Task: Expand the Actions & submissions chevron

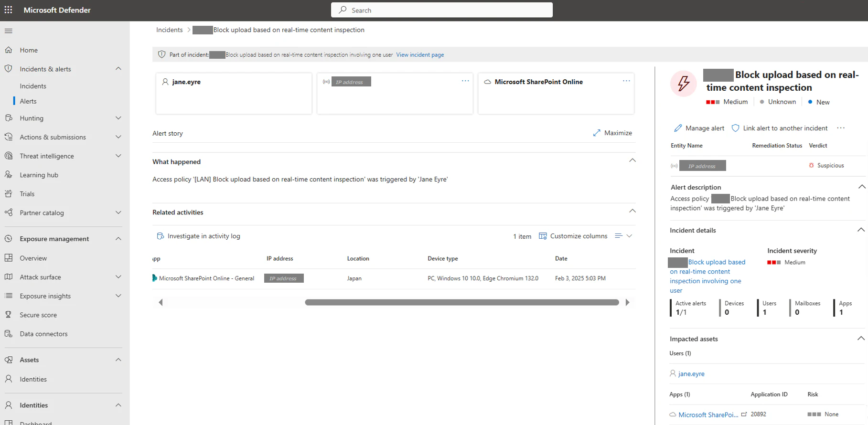Action: (x=118, y=137)
